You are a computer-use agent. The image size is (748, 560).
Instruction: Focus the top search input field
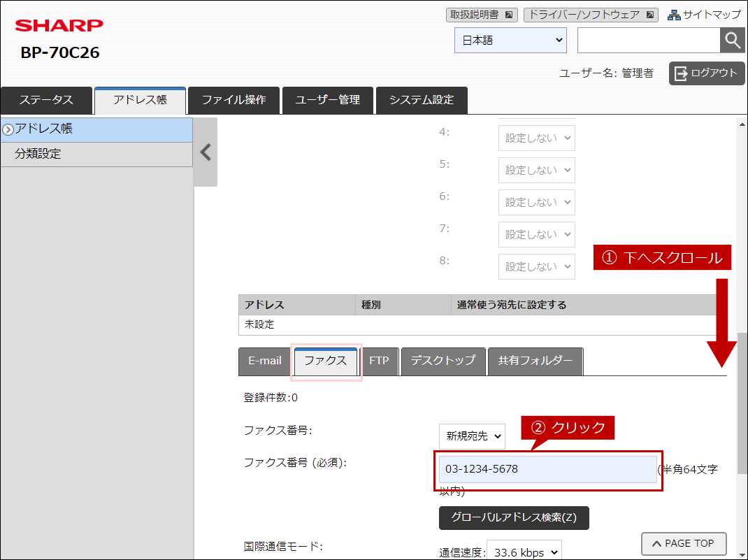coord(648,40)
